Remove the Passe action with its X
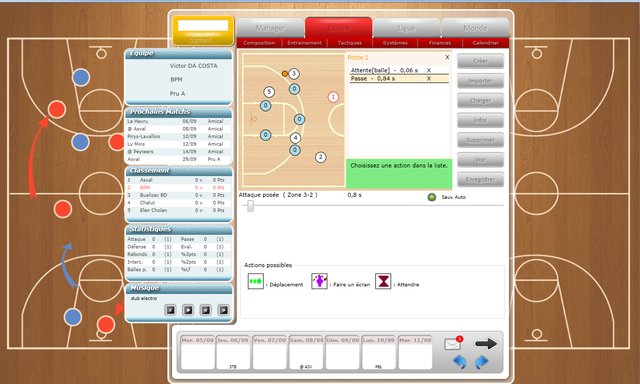The image size is (640, 384). tap(429, 78)
